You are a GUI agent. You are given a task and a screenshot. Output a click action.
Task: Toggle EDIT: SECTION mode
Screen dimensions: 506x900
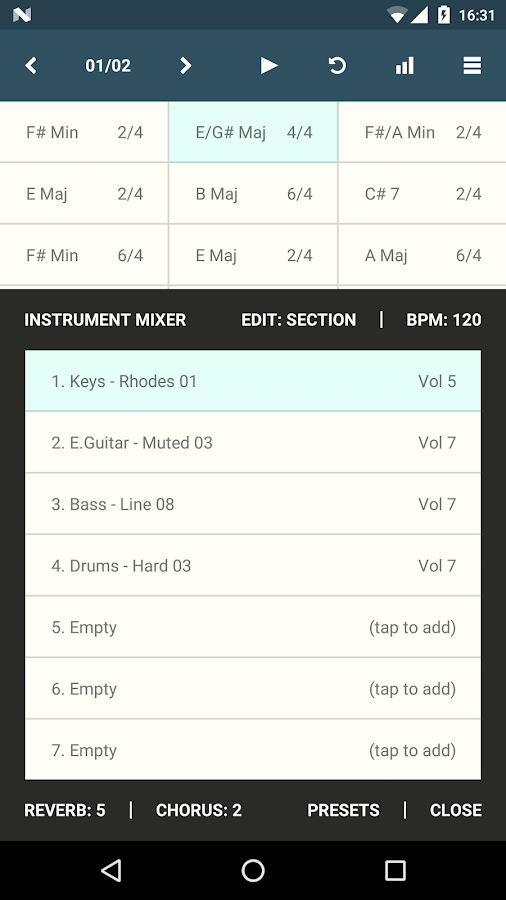click(298, 320)
